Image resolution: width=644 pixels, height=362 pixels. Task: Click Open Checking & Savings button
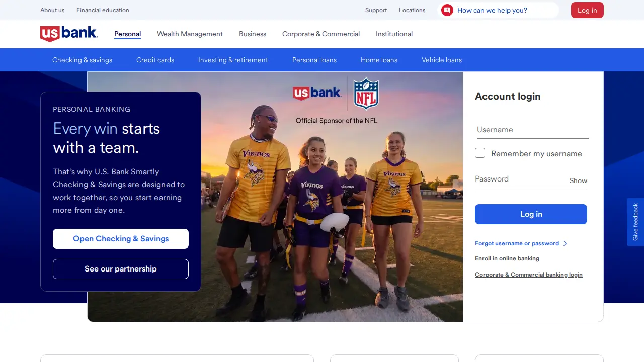point(121,239)
